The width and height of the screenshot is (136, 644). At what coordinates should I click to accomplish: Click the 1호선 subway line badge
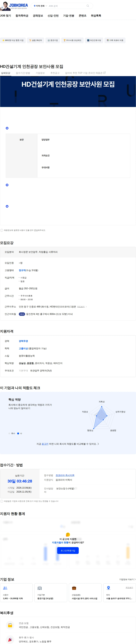[x=22, y=314]
